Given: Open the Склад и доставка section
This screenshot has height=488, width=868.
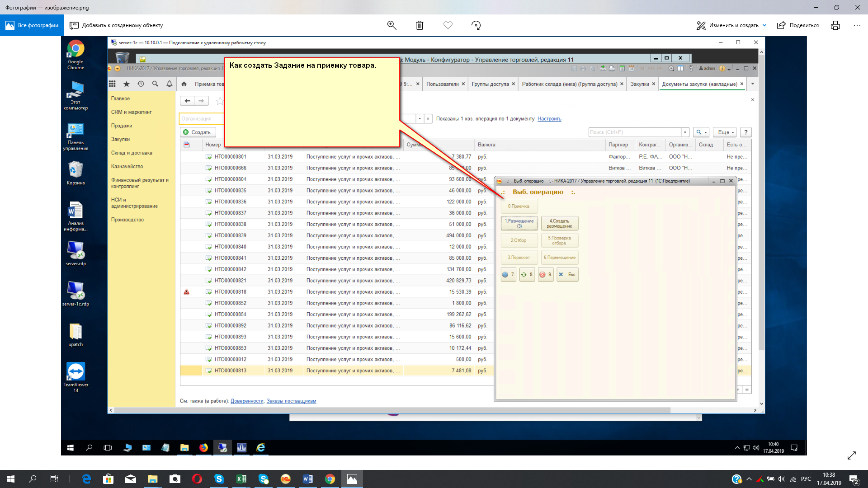Looking at the screenshot, I should [132, 153].
